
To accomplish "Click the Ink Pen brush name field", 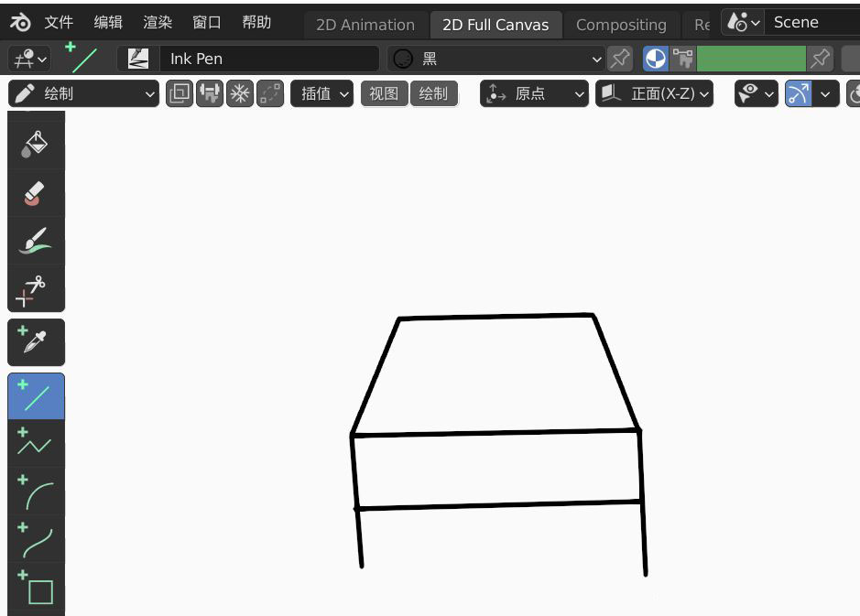I will [268, 58].
